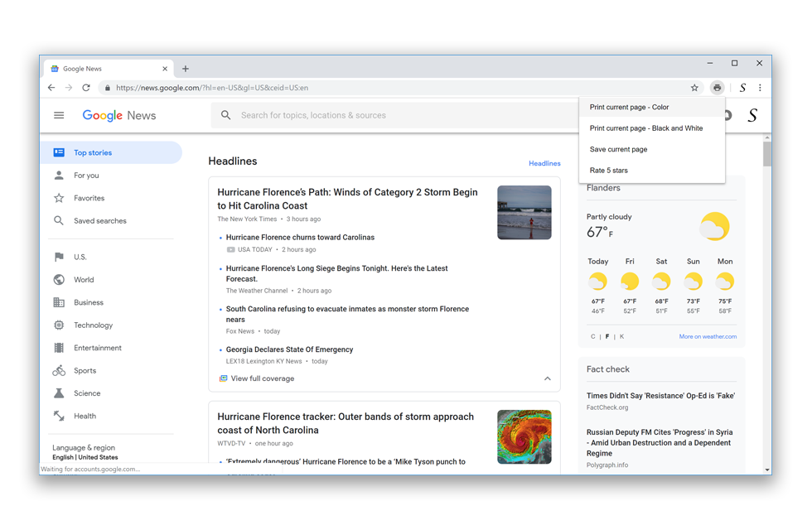Click the USA TODAY video icon
This screenshot has height=530, width=812.
(230, 249)
